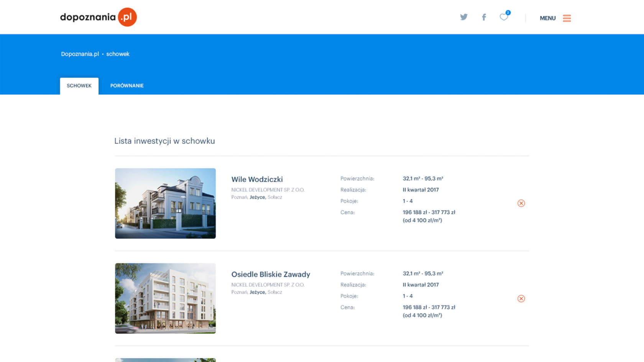This screenshot has width=644, height=362.
Task: Click developer name under Wile Wodziczki
Action: (x=268, y=190)
